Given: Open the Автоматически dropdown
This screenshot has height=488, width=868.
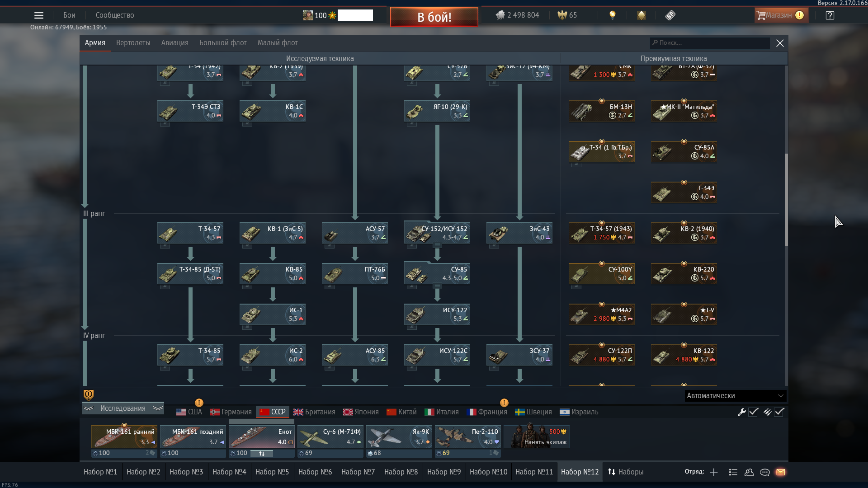Looking at the screenshot, I should pos(735,396).
